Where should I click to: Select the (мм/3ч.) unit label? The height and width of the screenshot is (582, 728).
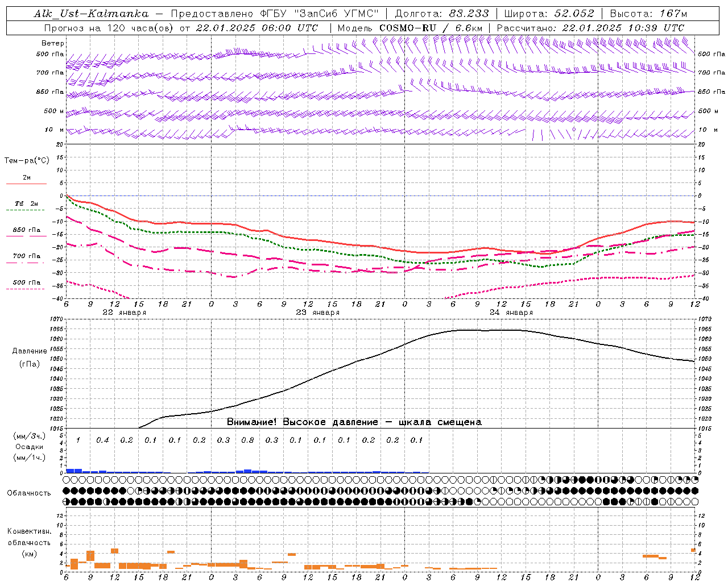point(30,436)
